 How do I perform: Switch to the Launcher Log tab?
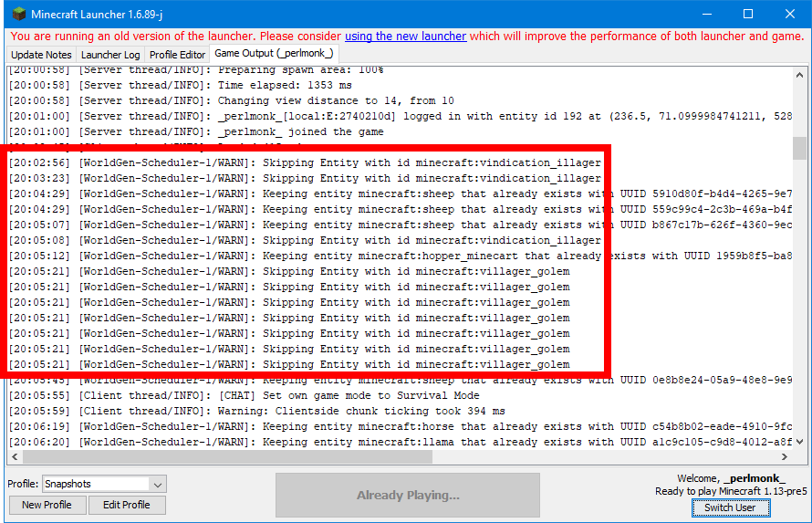(110, 55)
